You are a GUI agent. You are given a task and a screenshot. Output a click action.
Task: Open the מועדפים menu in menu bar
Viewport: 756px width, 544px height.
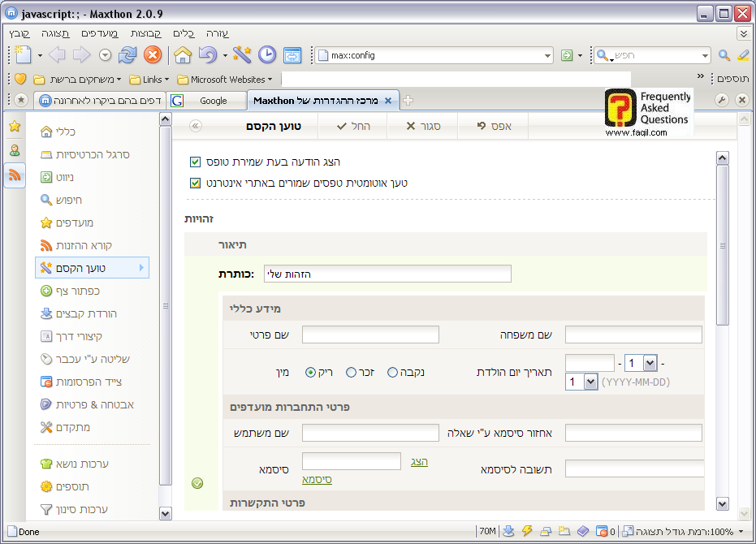click(x=100, y=33)
